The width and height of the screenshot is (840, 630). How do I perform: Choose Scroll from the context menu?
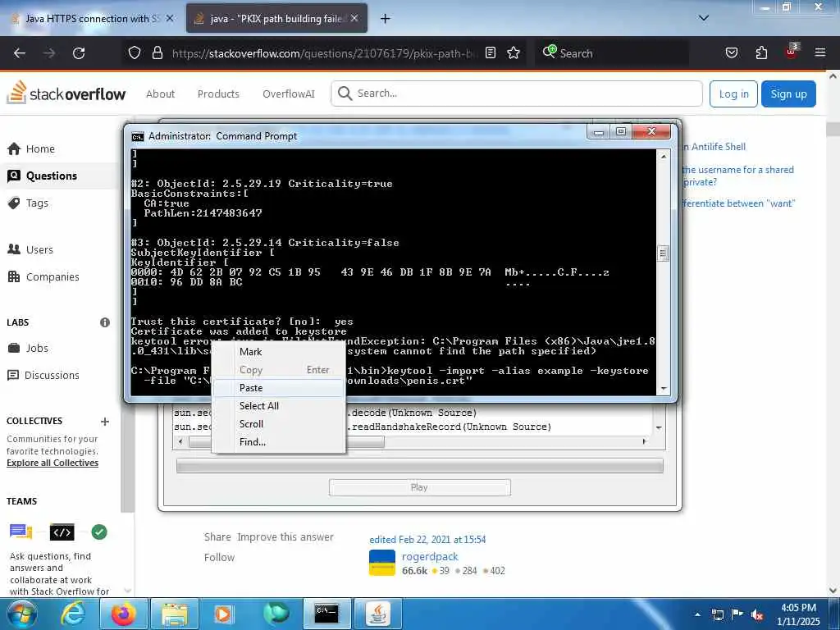coord(279,424)
